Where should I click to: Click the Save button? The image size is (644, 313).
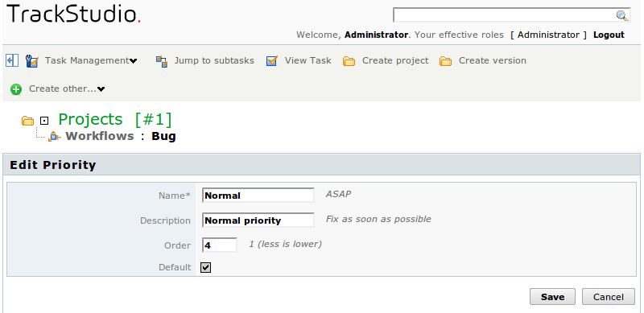point(552,297)
